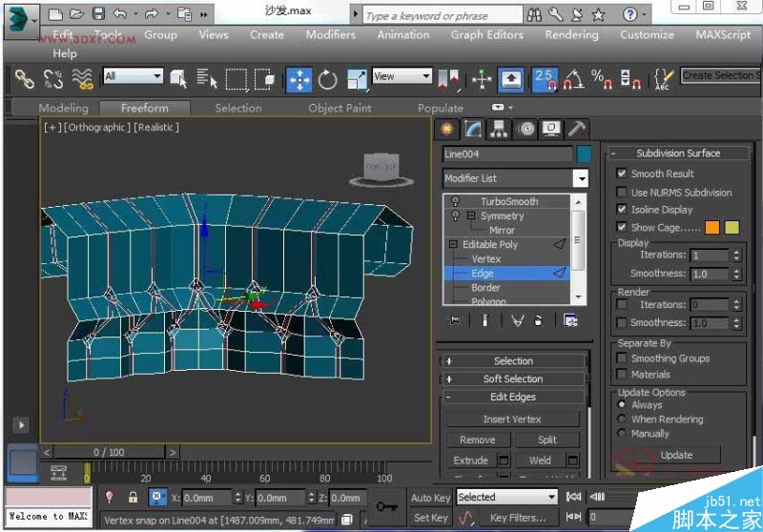Toggle the Selection Lock padlock icon

132,497
